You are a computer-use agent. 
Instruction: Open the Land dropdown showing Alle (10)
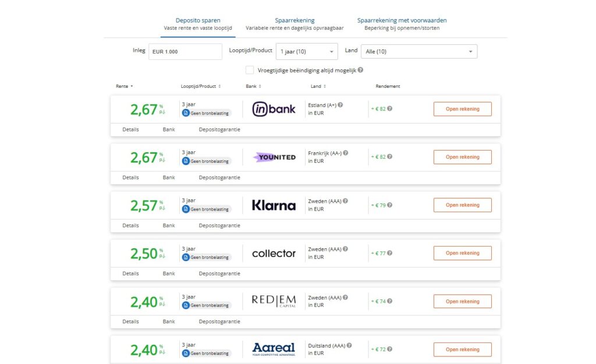[x=418, y=52]
